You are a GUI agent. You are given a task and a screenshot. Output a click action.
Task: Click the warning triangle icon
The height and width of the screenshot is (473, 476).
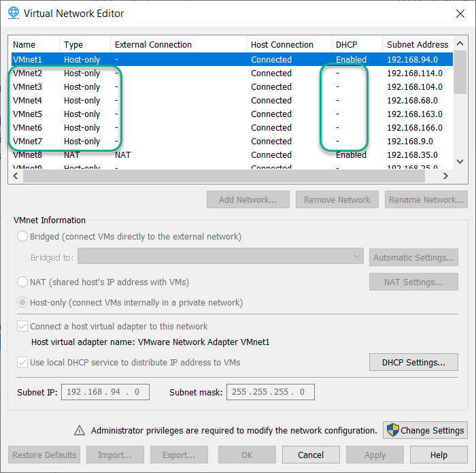(x=80, y=430)
